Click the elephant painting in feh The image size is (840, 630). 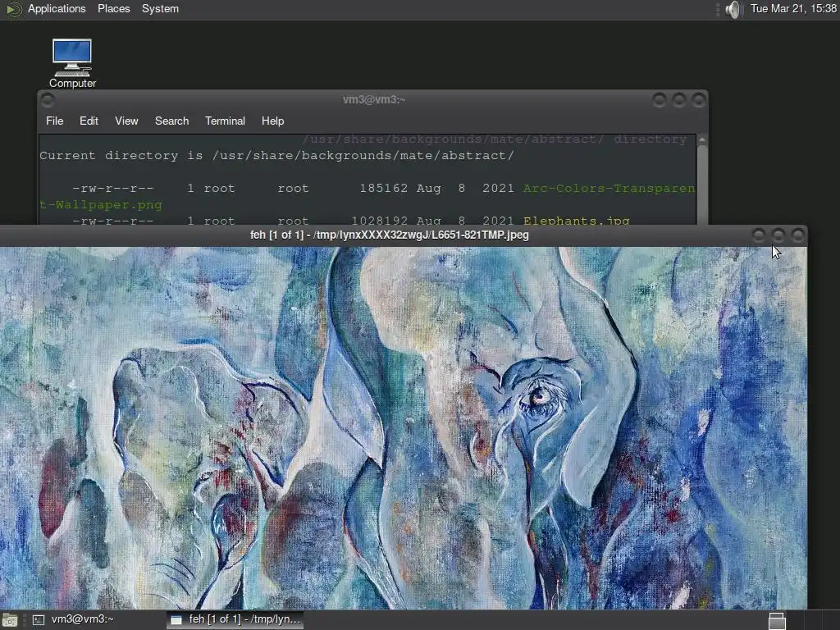[x=403, y=427]
